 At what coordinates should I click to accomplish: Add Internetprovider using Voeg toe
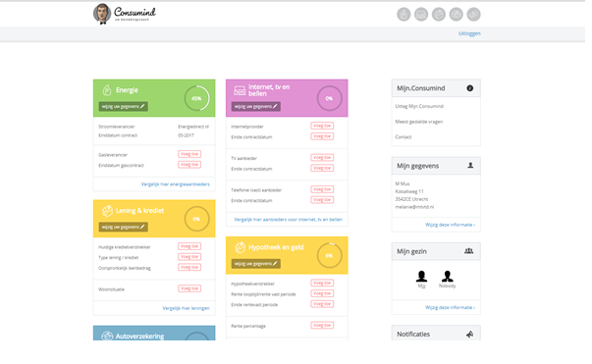[x=322, y=126]
